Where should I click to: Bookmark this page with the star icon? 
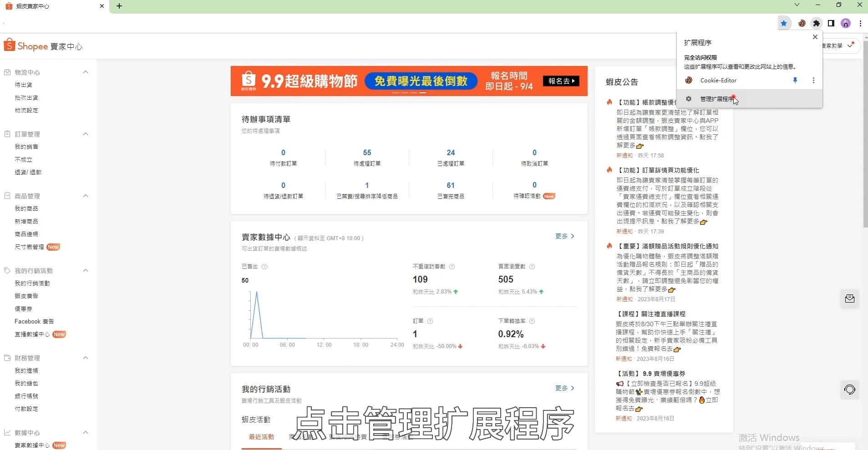pyautogui.click(x=784, y=23)
